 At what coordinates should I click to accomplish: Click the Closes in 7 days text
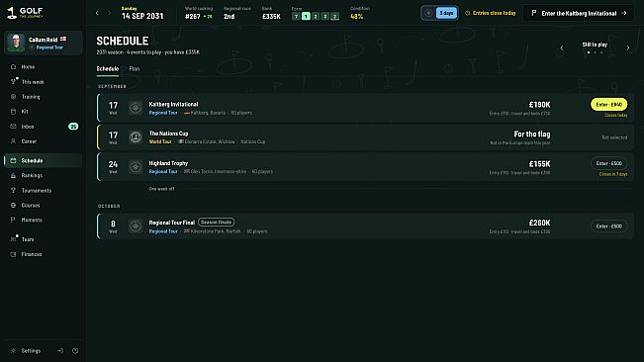pos(612,174)
